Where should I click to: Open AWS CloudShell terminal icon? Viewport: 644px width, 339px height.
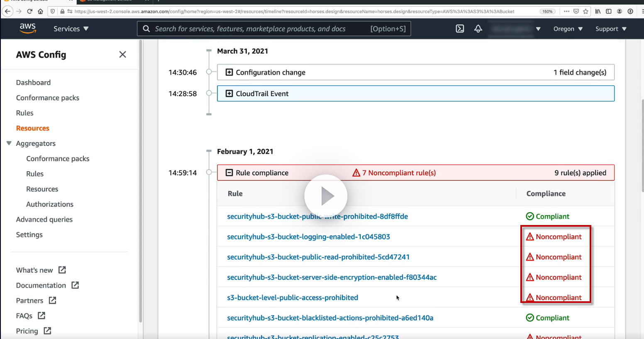pos(460,29)
